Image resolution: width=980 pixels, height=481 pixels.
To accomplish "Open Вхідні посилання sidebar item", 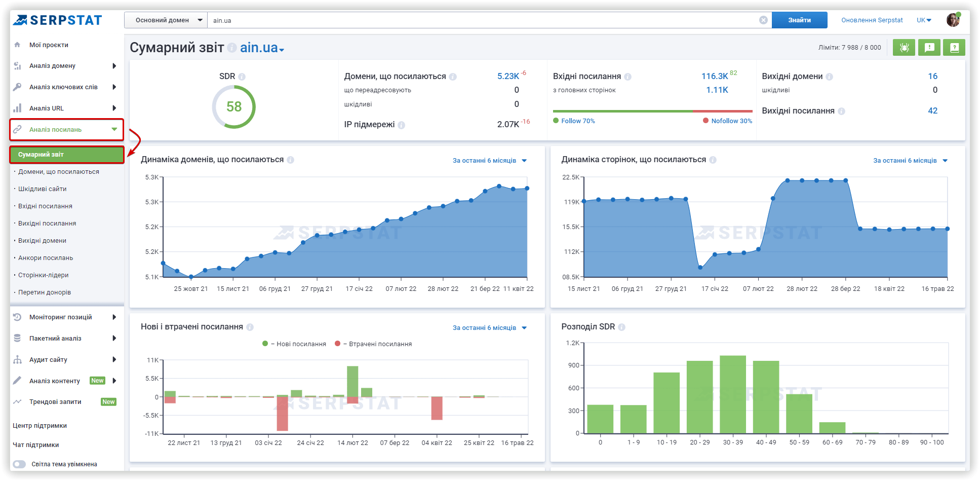I will click(45, 206).
